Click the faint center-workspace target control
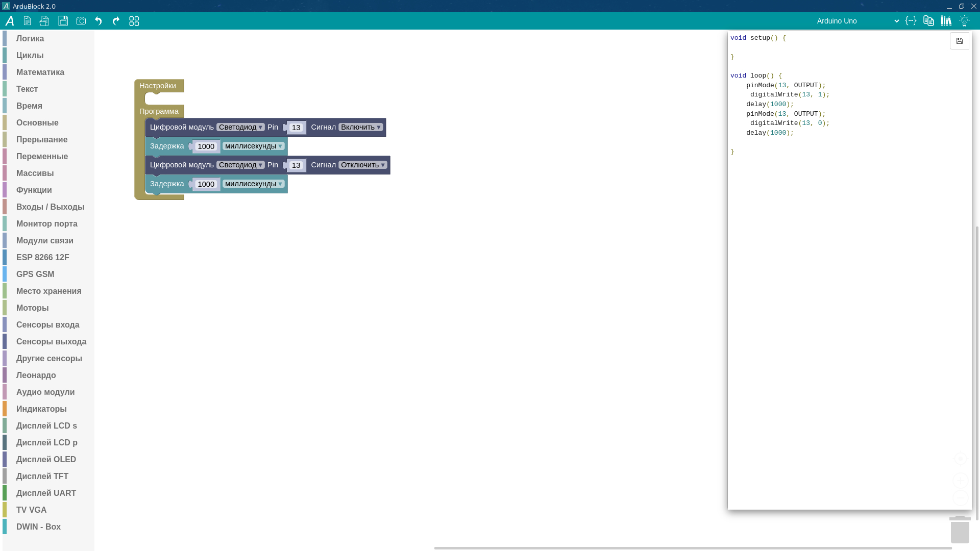The width and height of the screenshot is (980, 551). [x=961, y=459]
